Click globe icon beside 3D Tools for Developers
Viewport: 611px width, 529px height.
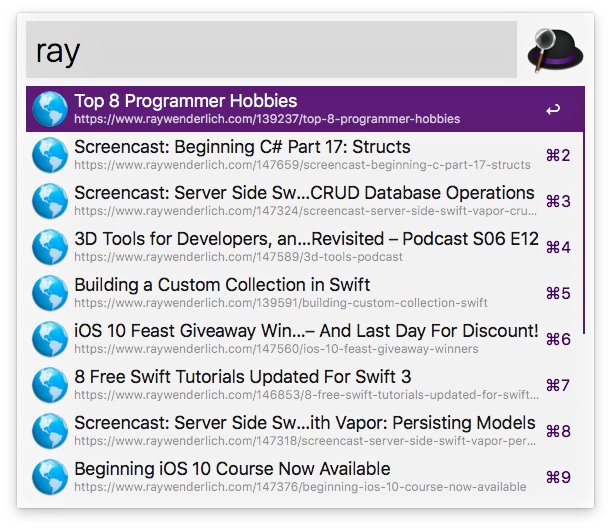pyautogui.click(x=49, y=247)
